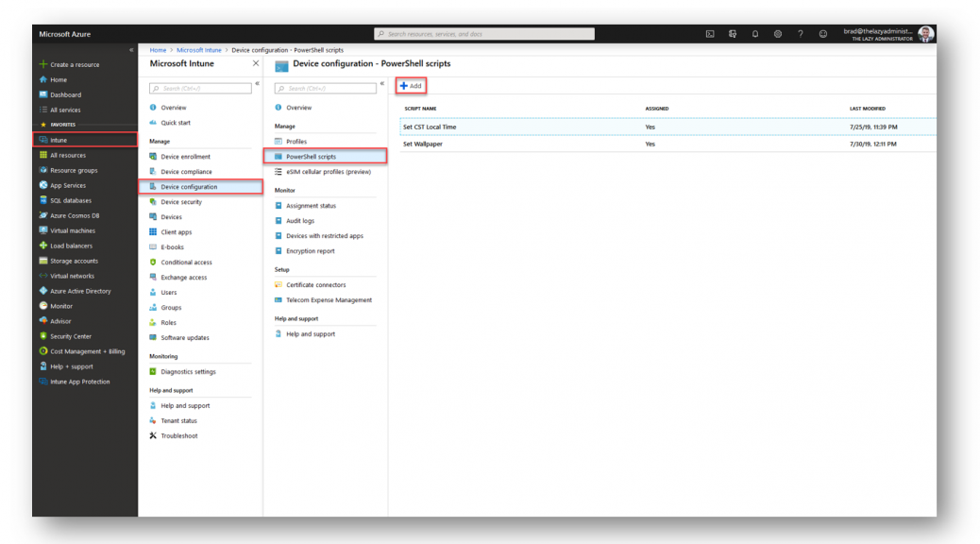This screenshot has height=544, width=980.
Task: Sort by the ASSIGNED column header
Action: pos(657,109)
